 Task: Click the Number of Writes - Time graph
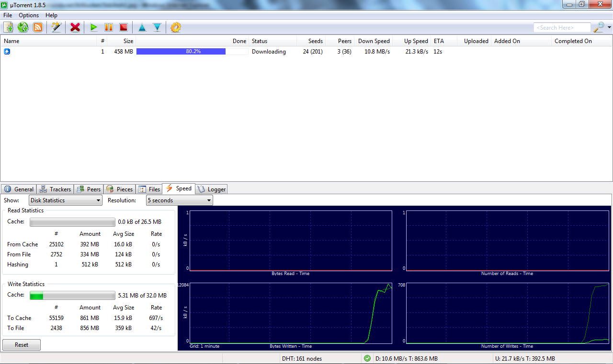pyautogui.click(x=507, y=313)
